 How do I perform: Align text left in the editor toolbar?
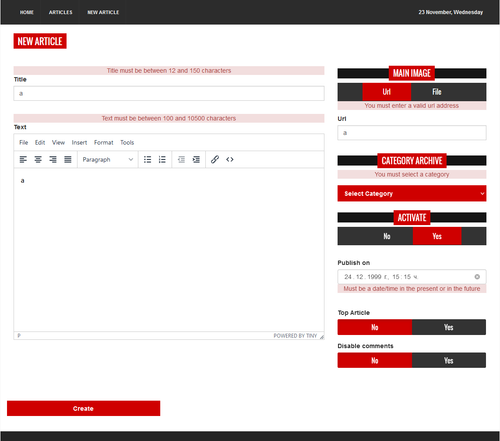pos(23,160)
